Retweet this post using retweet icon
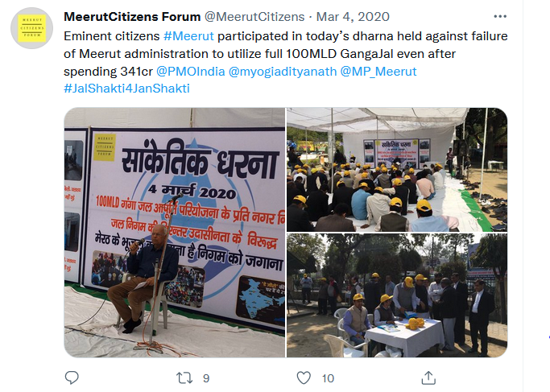The width and height of the screenshot is (550, 392). 184,378
